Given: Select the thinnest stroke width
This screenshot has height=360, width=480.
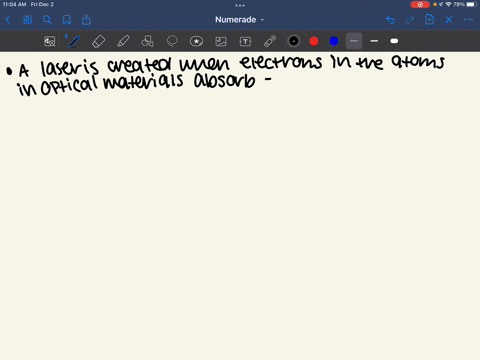Looking at the screenshot, I should (x=354, y=41).
